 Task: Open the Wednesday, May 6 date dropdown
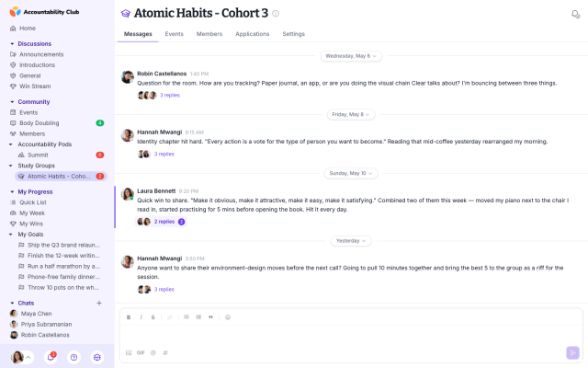(351, 56)
